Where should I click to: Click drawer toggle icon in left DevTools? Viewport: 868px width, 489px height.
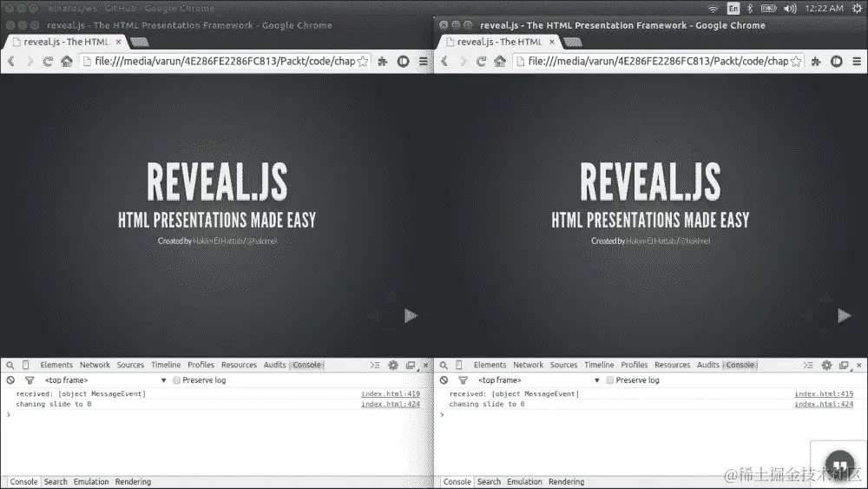pyautogui.click(x=375, y=365)
